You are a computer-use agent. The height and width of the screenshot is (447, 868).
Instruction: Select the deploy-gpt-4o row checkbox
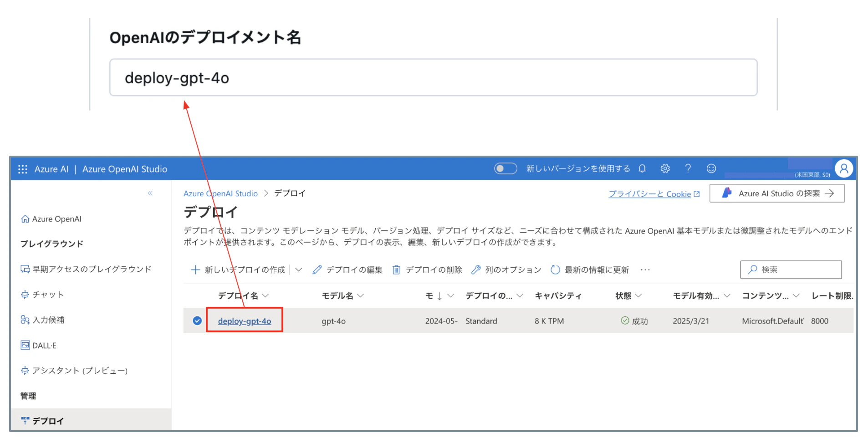point(197,321)
